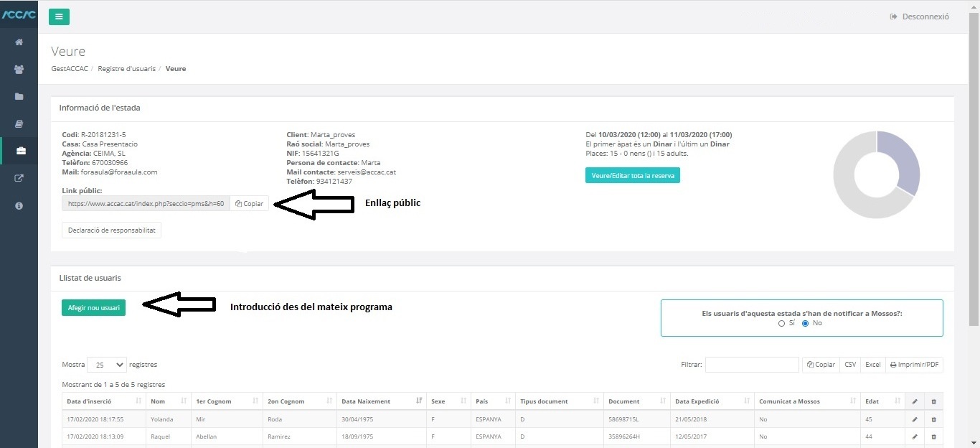This screenshot has height=448, width=980.
Task: Click issue date '12/05/2017'
Action: (692, 437)
